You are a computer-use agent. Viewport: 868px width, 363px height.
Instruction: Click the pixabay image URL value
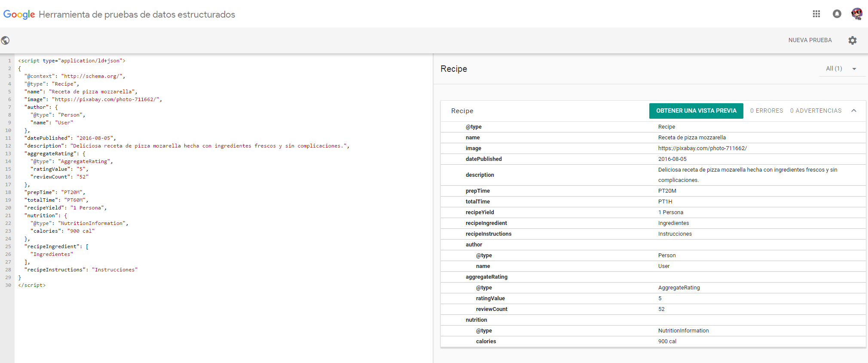click(x=702, y=148)
